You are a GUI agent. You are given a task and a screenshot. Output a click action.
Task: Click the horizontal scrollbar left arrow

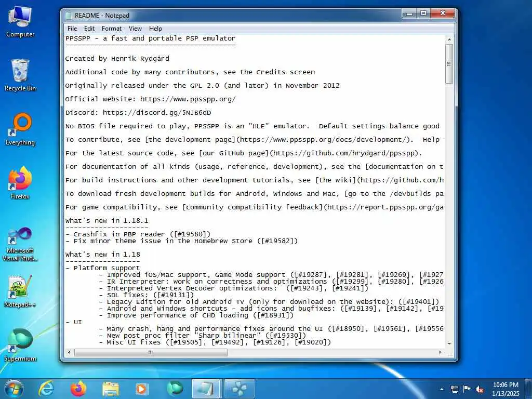tap(69, 353)
